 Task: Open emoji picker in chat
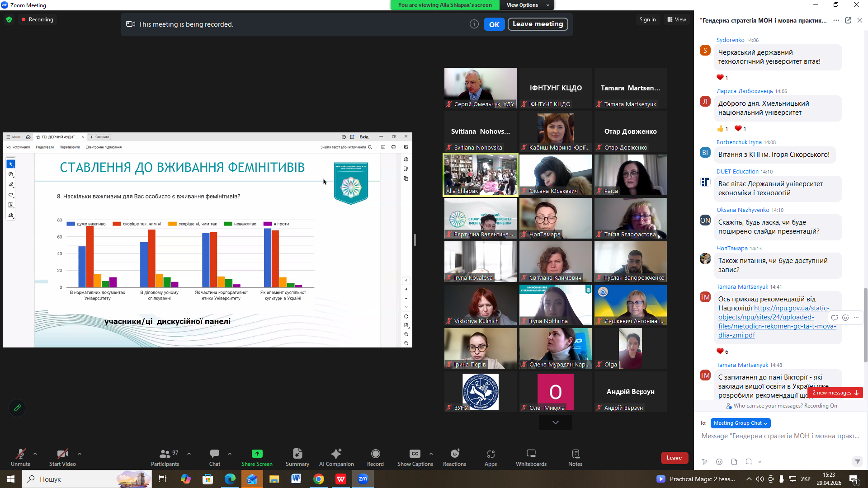tap(719, 462)
